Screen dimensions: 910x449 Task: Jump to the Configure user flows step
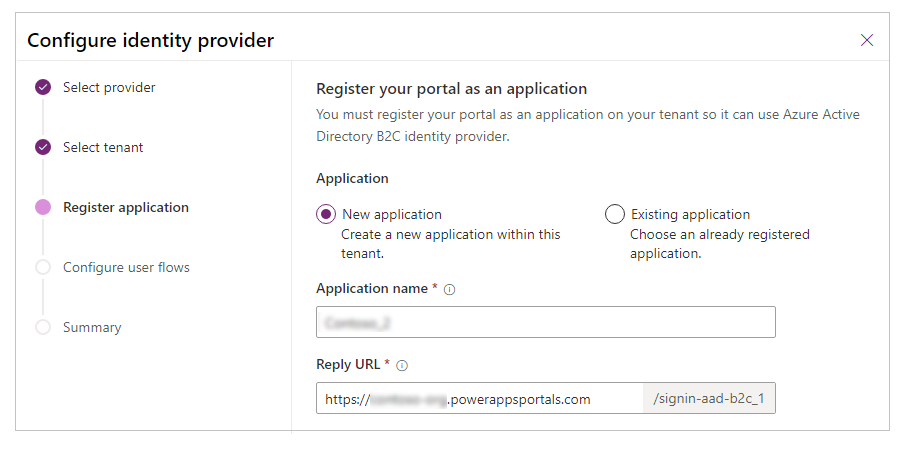point(126,268)
